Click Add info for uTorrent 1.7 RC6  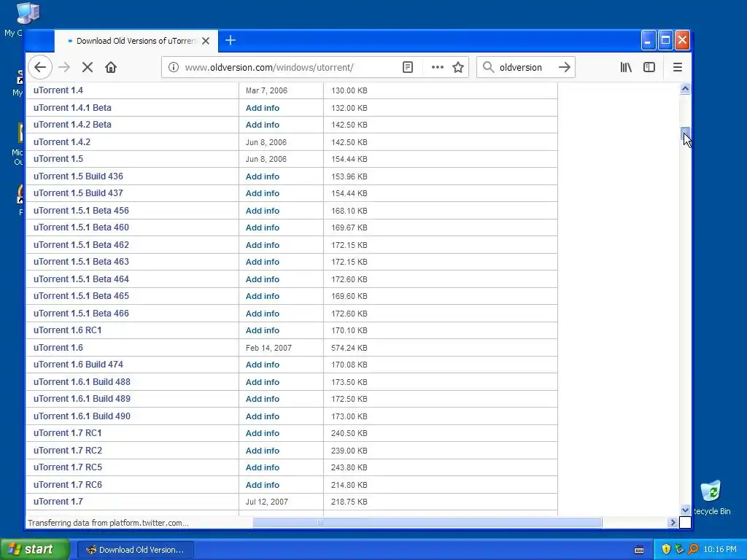point(263,485)
